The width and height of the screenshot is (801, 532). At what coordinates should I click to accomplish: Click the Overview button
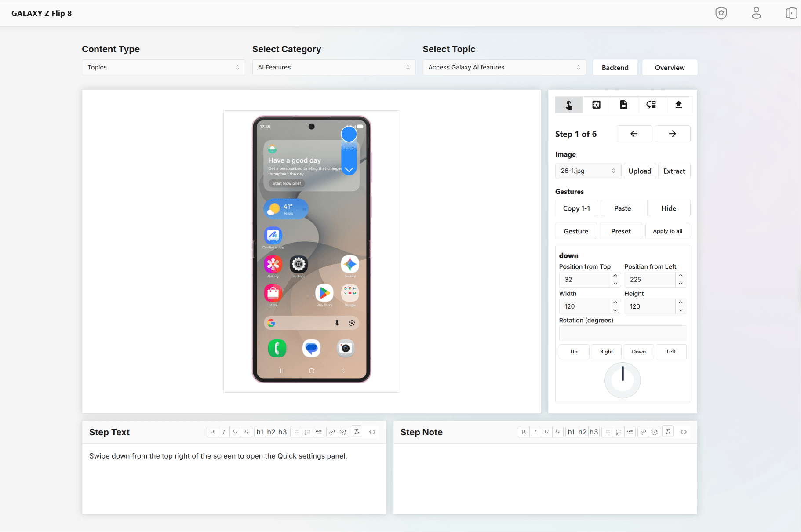coord(670,67)
